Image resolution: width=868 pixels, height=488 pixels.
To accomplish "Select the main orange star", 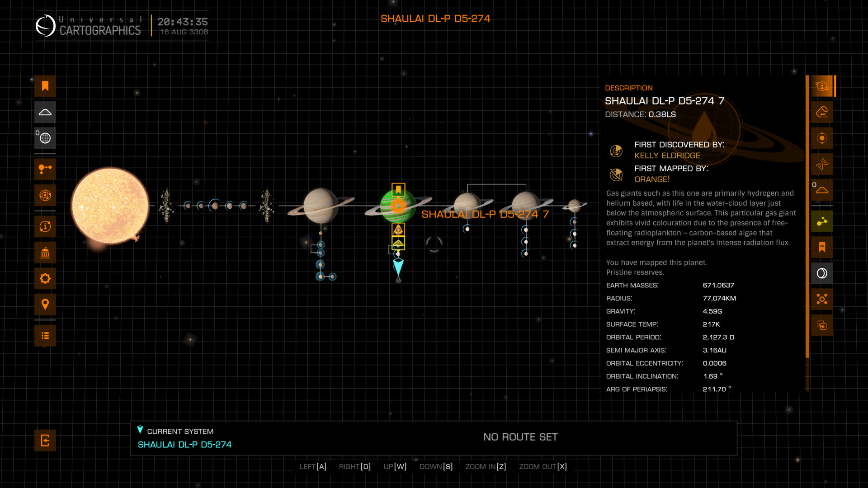I will pyautogui.click(x=110, y=206).
